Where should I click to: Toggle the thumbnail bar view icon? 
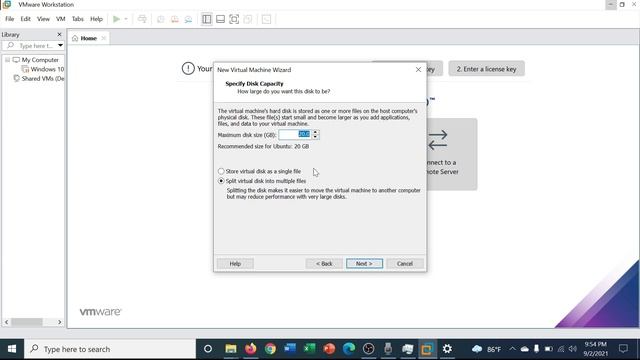click(220, 19)
